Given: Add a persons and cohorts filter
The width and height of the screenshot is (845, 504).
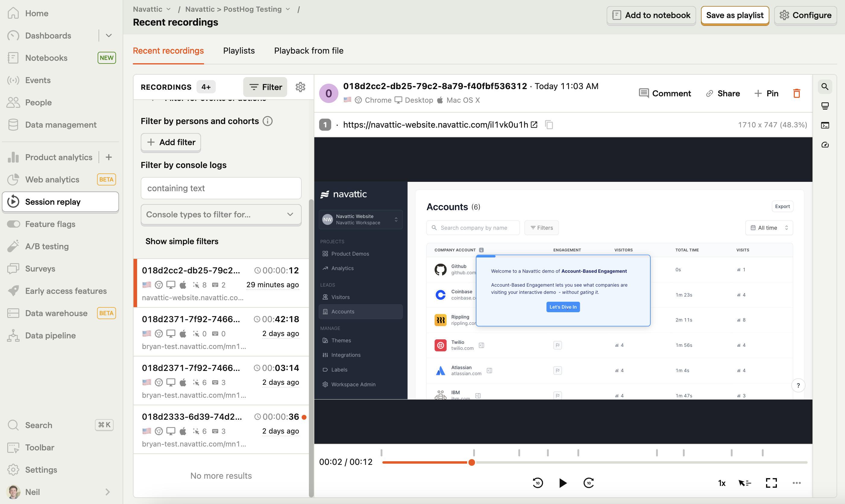Looking at the screenshot, I should click(171, 142).
